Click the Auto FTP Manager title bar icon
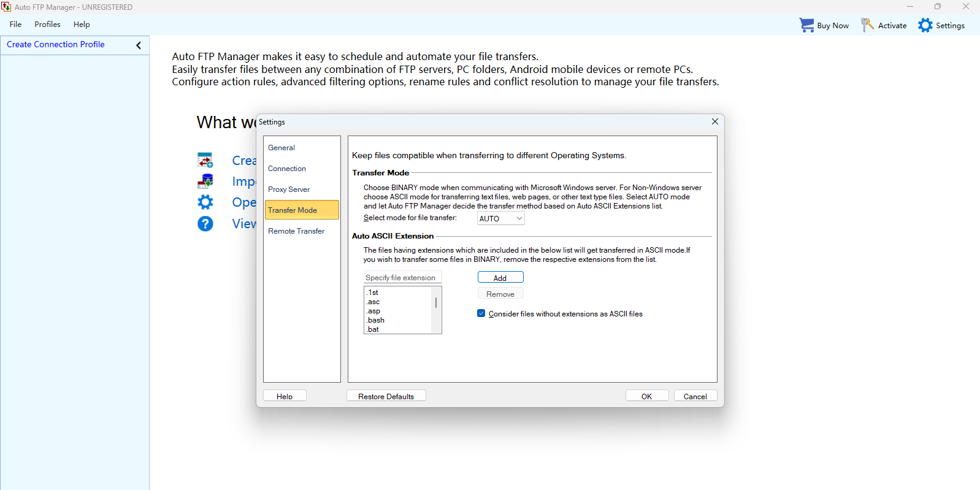 coord(6,7)
